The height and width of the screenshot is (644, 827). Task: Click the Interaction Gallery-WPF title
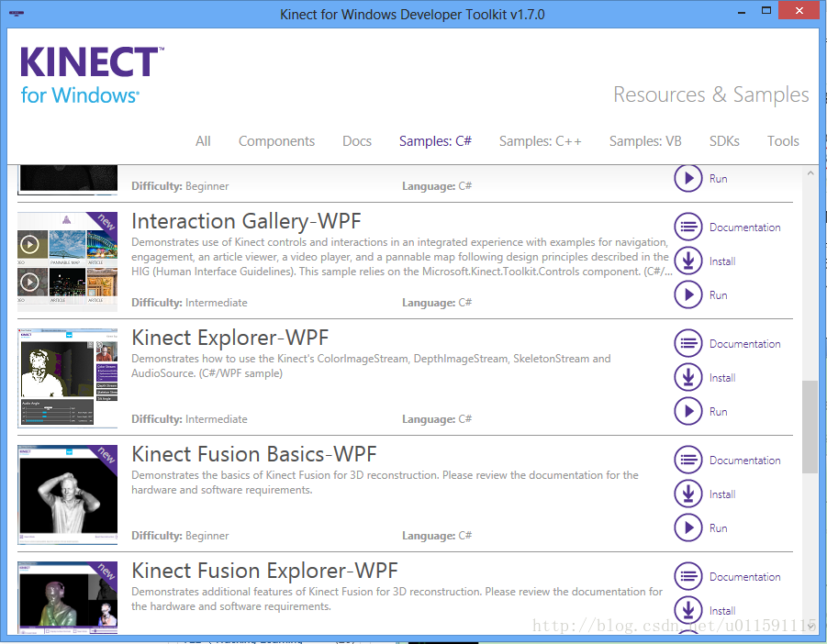[x=246, y=221]
